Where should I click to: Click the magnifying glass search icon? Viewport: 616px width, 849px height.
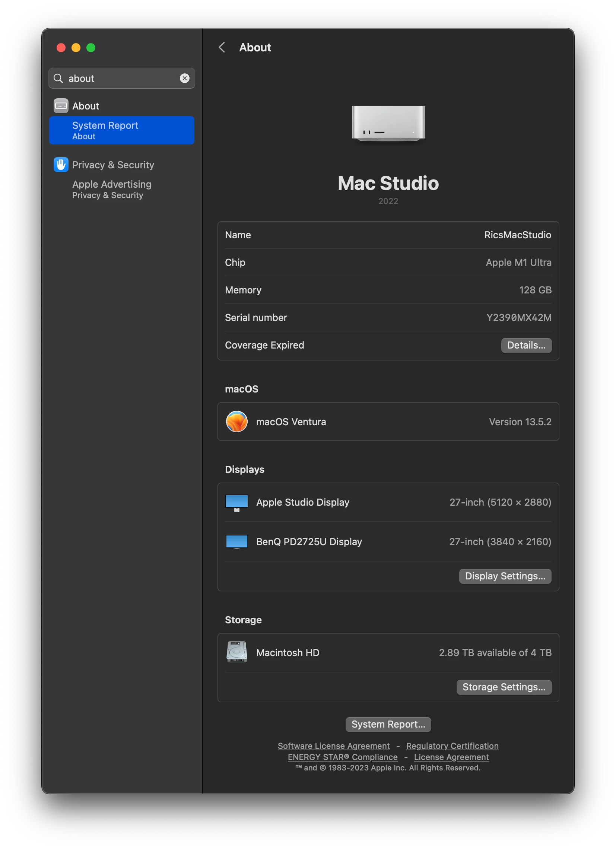[x=58, y=78]
